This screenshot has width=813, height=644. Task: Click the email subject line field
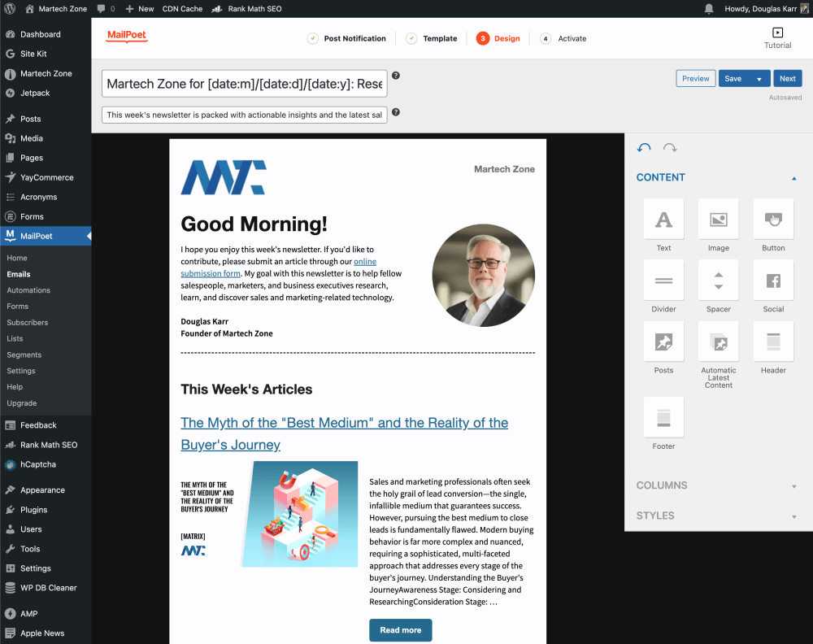pos(244,84)
